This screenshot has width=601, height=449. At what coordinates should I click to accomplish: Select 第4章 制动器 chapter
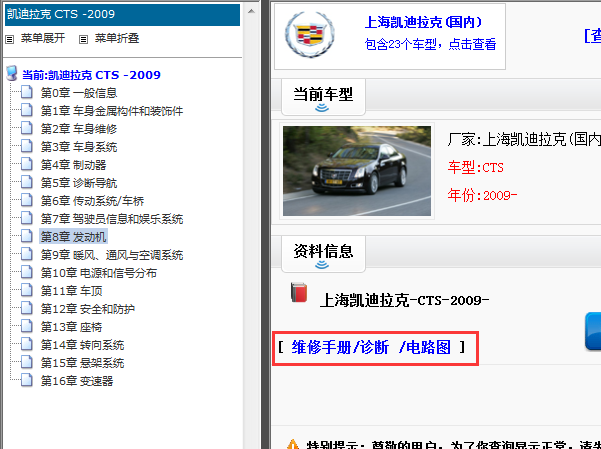click(x=73, y=165)
